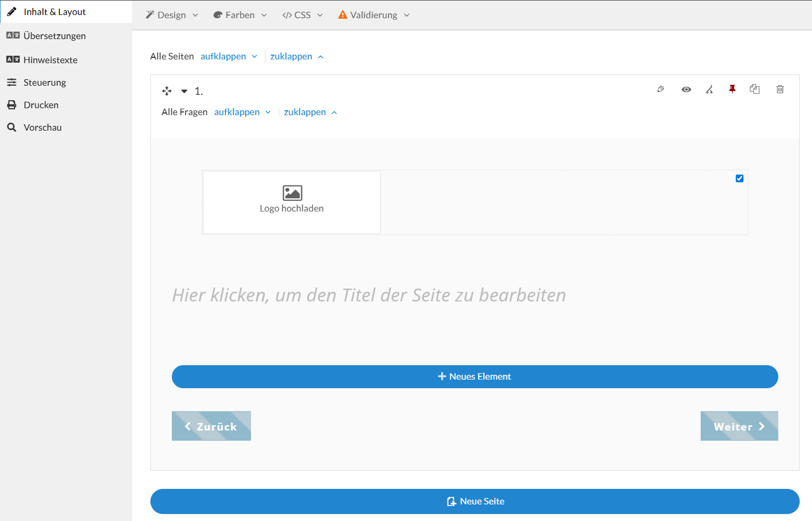Delete page one with trash icon

(x=780, y=89)
